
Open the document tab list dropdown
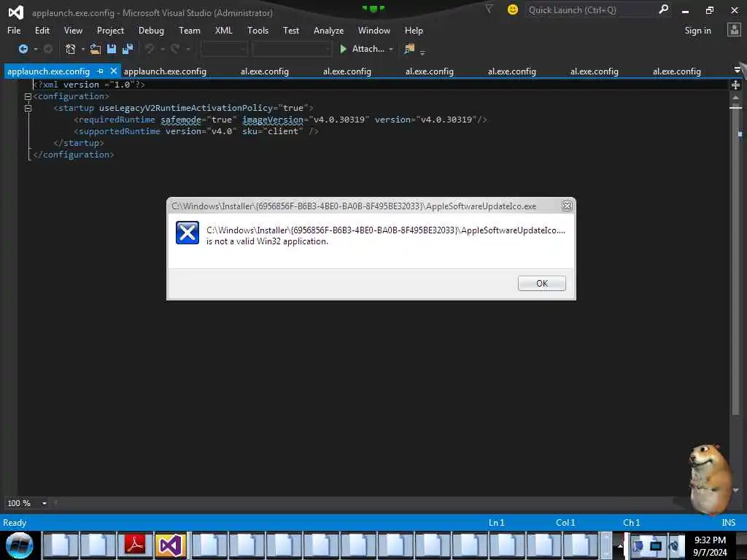[737, 70]
